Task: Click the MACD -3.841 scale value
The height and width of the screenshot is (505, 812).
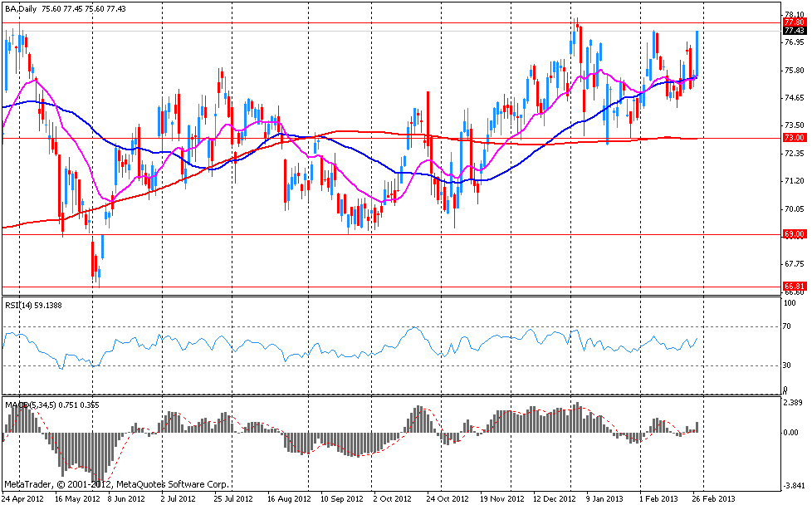Action: (x=794, y=487)
